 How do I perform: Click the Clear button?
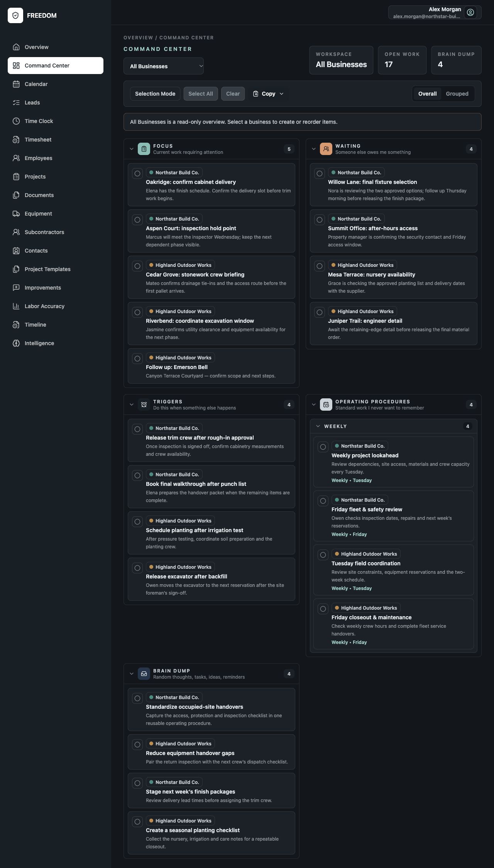[233, 94]
